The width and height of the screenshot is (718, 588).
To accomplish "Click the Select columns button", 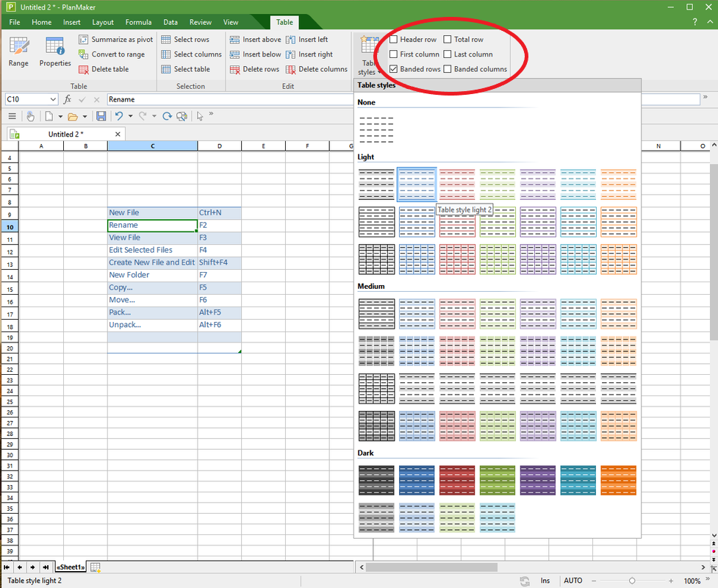I will pos(191,54).
